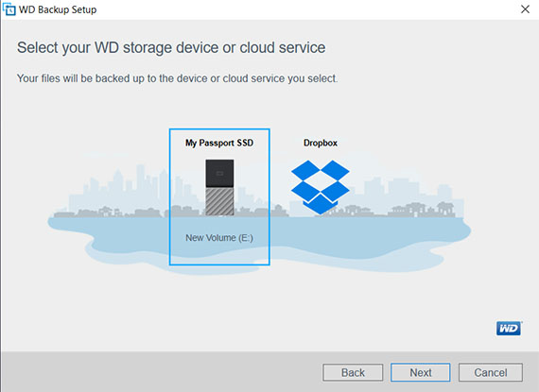Click the 'New Volume (E:)' text
This screenshot has width=539, height=392.
coord(219,237)
